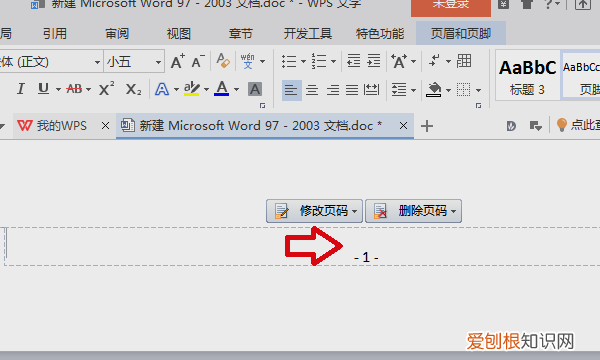The image size is (600, 360).
Task: Open borders dropdown arrow
Action: 478,90
